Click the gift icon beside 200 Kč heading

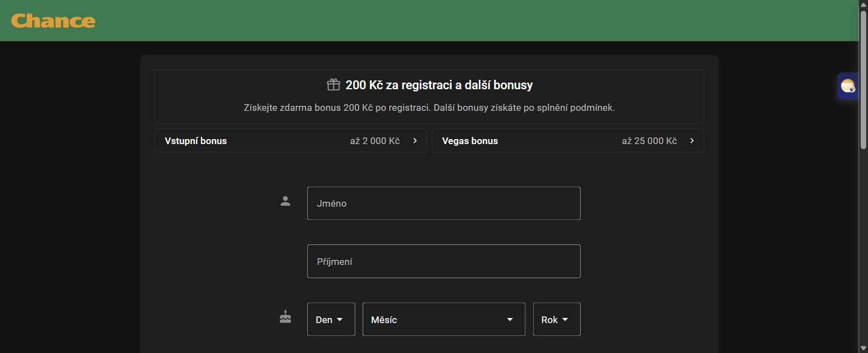pos(333,85)
